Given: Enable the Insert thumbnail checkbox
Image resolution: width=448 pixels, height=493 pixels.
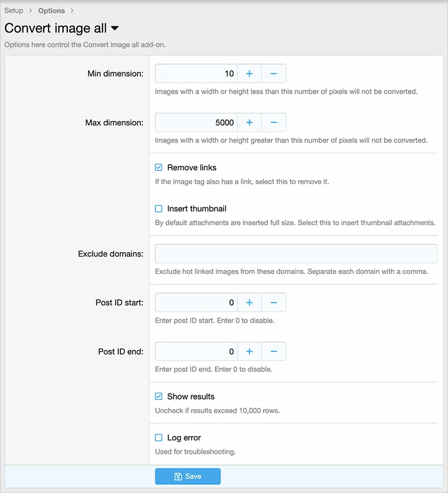Looking at the screenshot, I should 159,209.
